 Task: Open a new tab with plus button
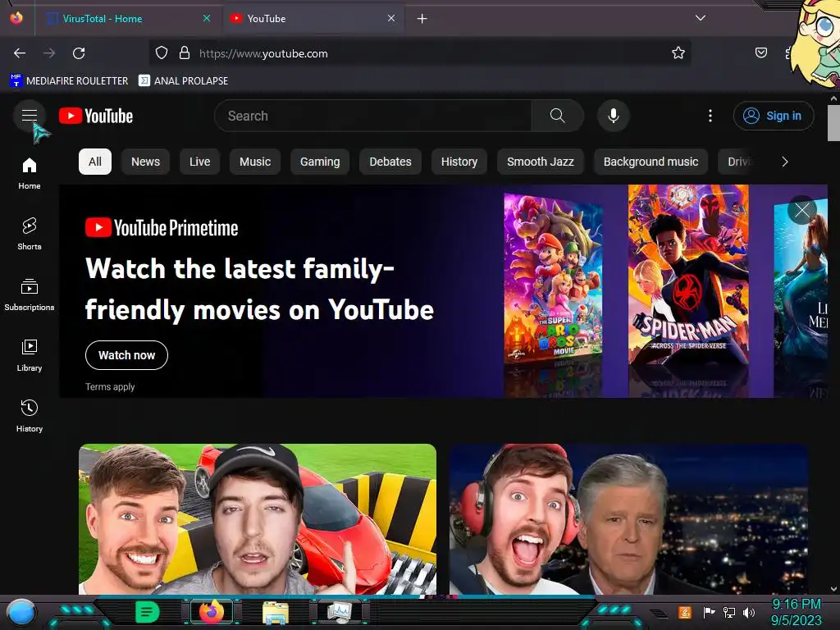point(422,19)
